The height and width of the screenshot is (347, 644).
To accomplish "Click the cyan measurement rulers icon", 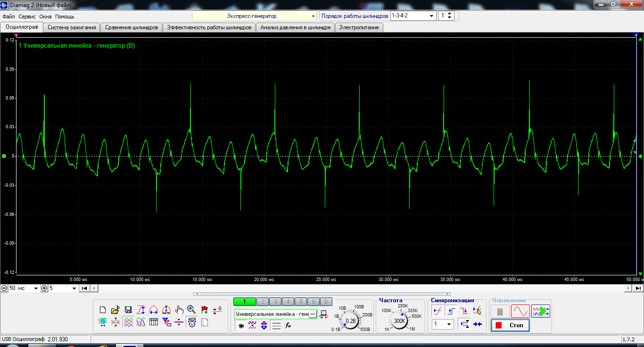I will coord(103,322).
